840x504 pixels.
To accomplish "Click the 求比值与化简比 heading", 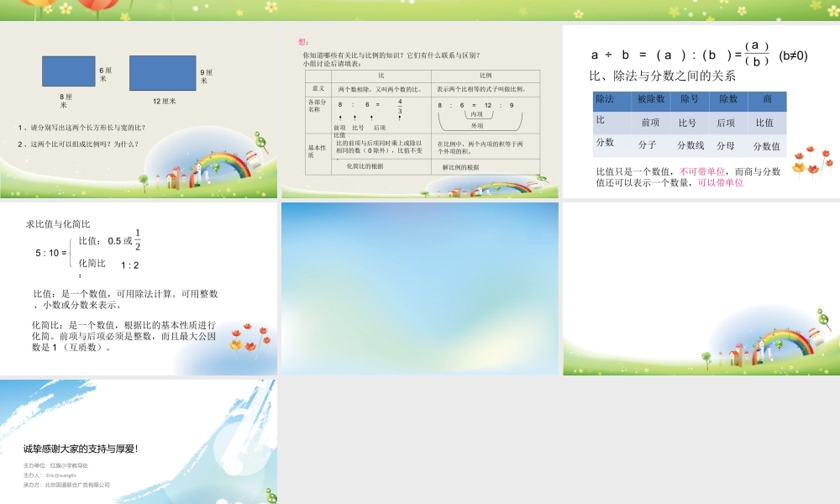I will (x=58, y=224).
